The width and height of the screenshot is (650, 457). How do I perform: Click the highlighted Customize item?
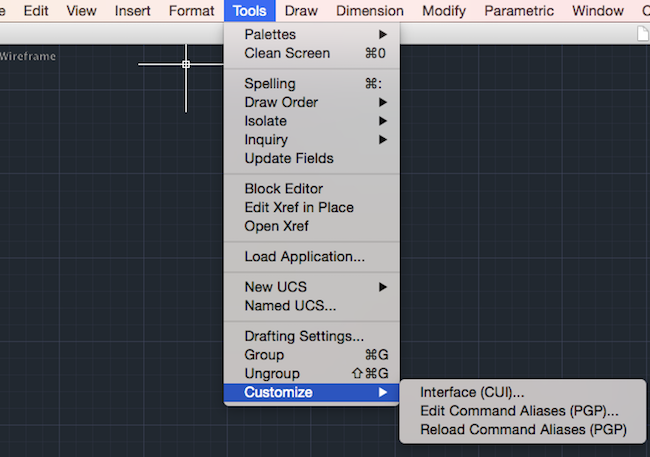coord(312,392)
